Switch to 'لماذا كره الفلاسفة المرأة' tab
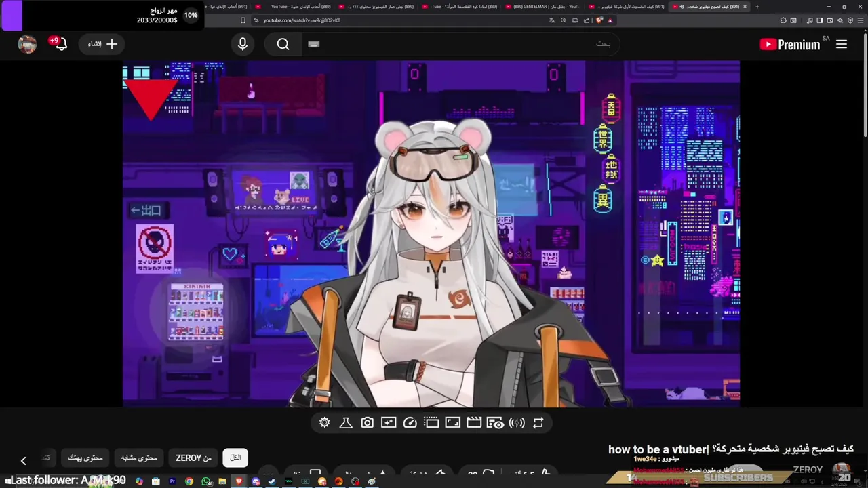868x488 pixels. pos(461,7)
